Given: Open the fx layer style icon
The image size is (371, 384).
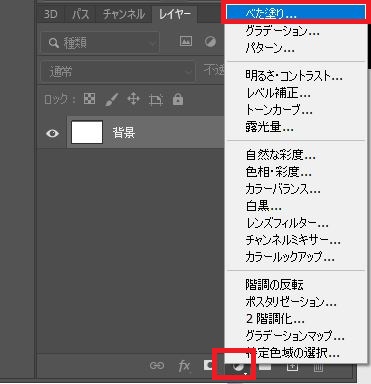Looking at the screenshot, I should (184, 366).
